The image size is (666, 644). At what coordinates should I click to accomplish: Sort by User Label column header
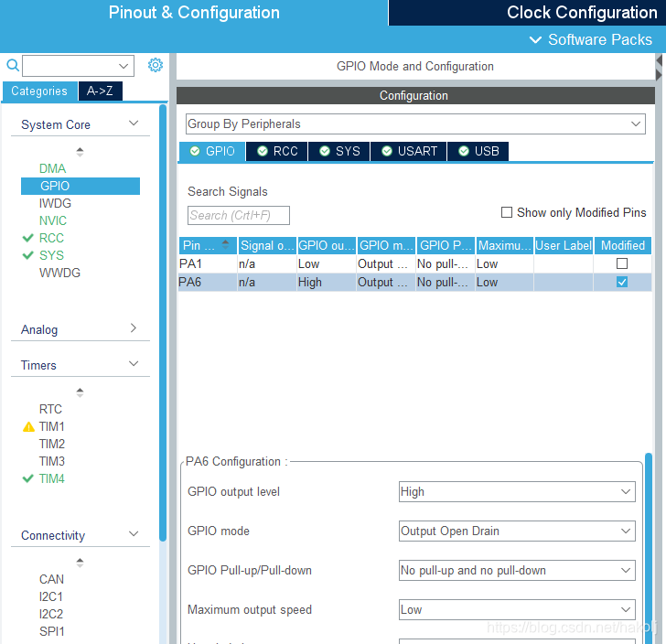(x=564, y=245)
